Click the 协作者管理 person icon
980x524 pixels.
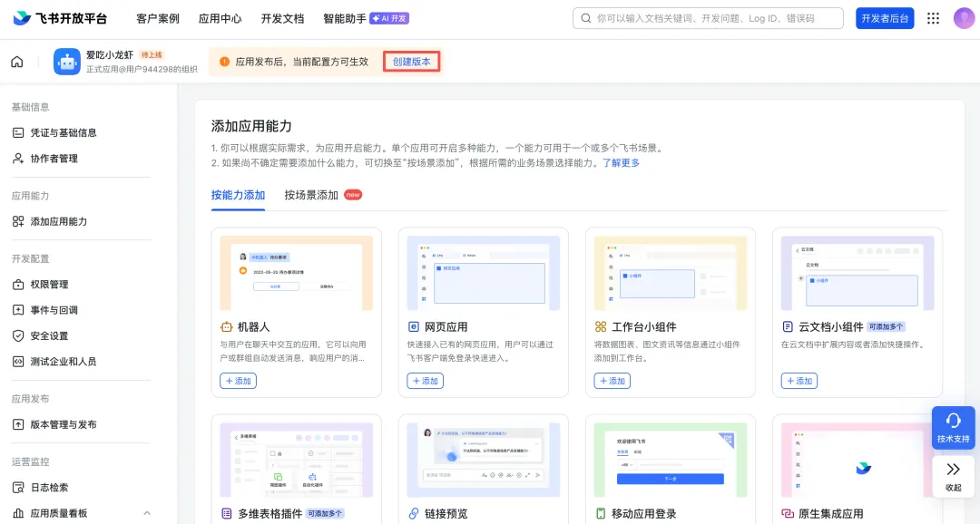tap(18, 159)
